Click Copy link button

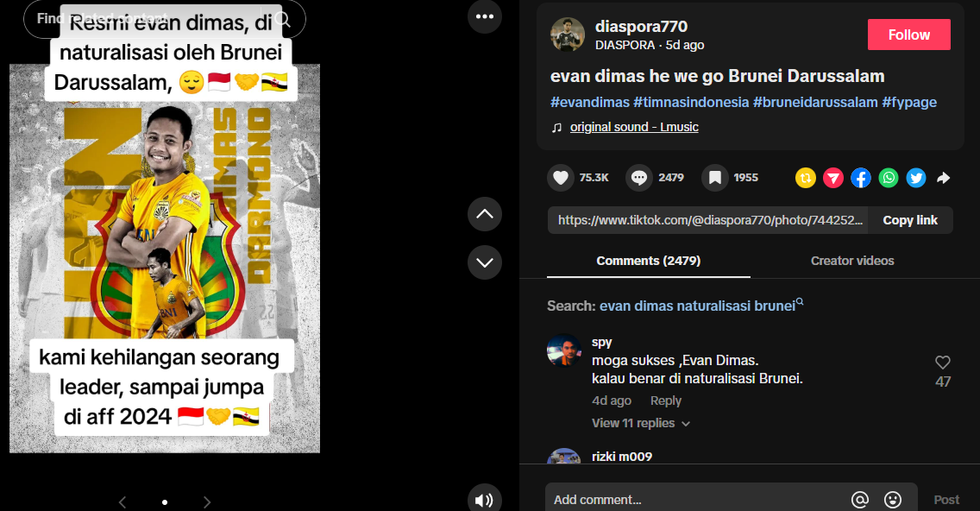click(910, 220)
